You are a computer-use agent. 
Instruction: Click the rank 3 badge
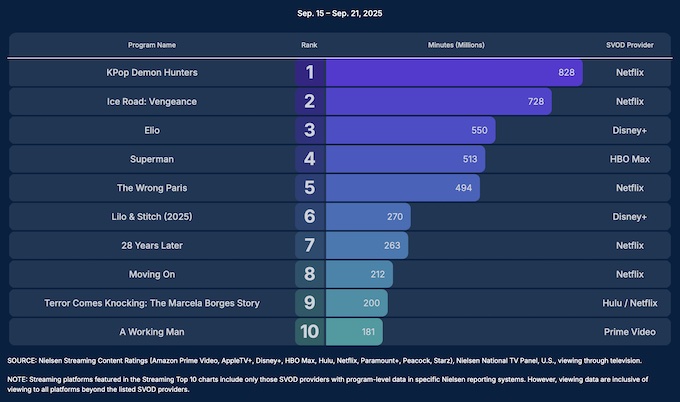pos(310,131)
